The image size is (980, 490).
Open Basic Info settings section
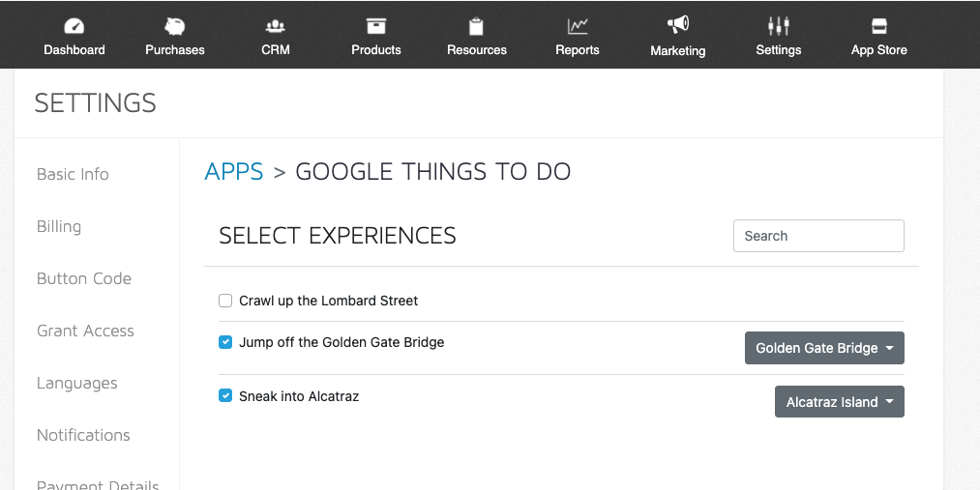[73, 174]
